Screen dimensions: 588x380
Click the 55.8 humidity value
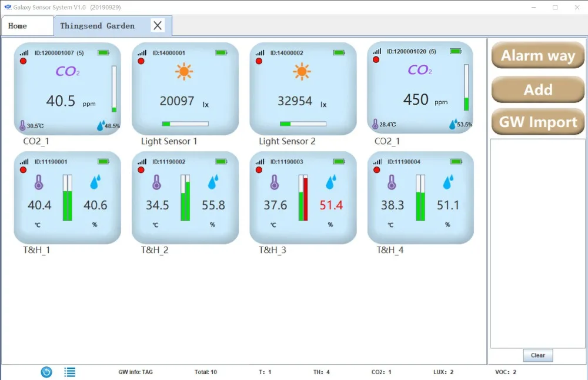213,205
